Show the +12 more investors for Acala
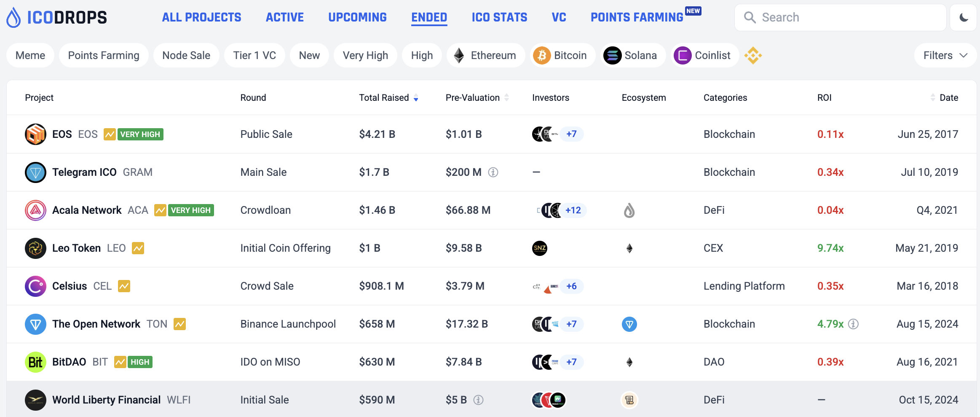 pos(573,210)
